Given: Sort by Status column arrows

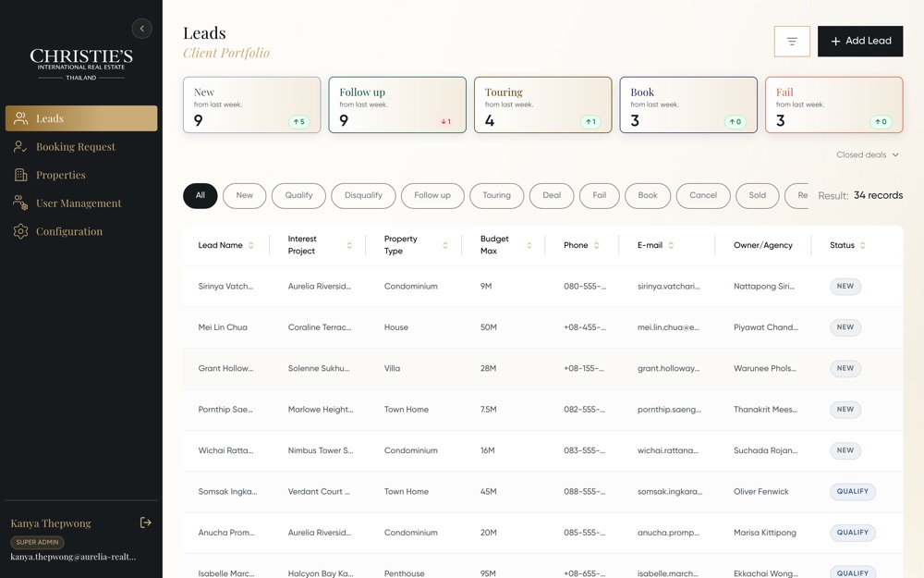Looking at the screenshot, I should pos(863,245).
